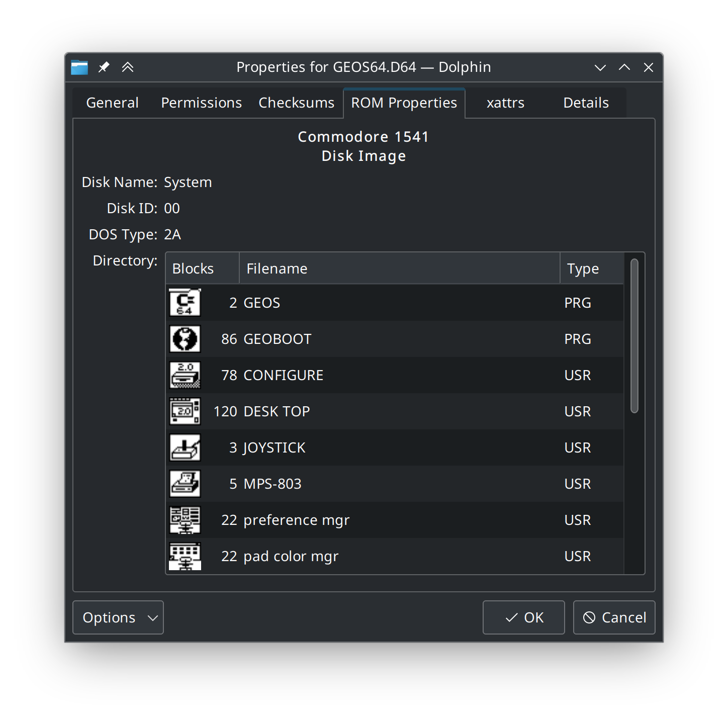Select the preference mgr filename
The width and height of the screenshot is (728, 719).
point(297,520)
